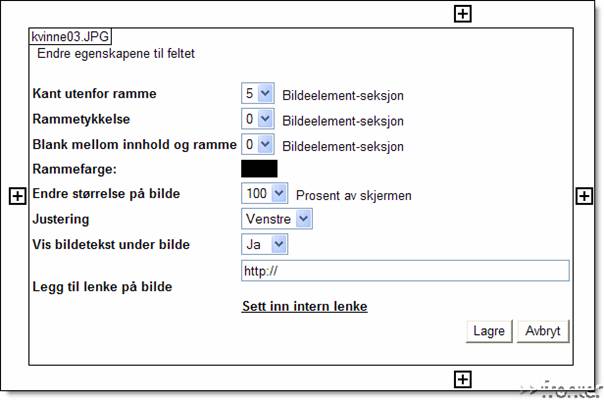Cancel with the Avbryt button

pos(543,331)
